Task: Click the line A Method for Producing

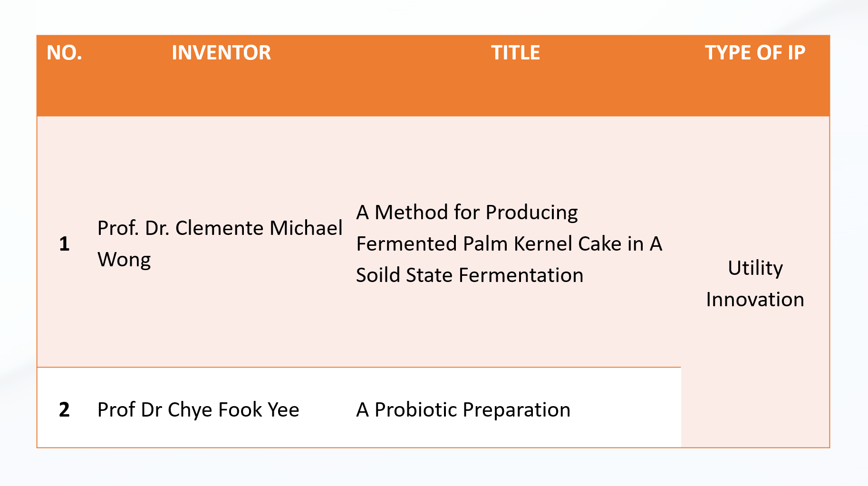Action: click(x=467, y=213)
